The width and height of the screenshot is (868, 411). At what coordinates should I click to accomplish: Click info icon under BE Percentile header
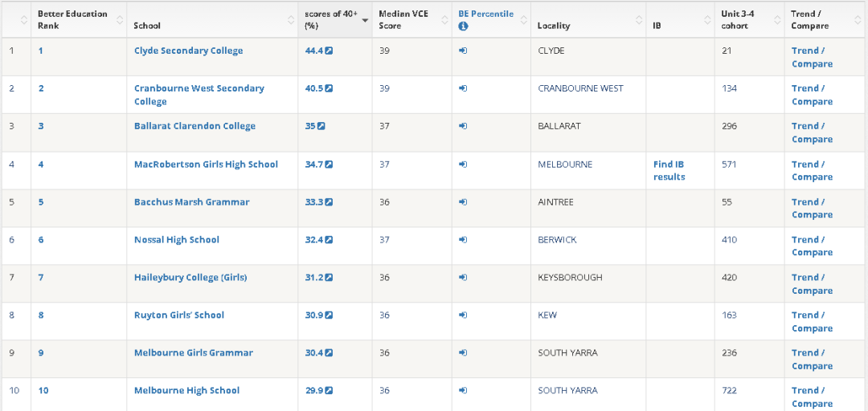pos(463,26)
